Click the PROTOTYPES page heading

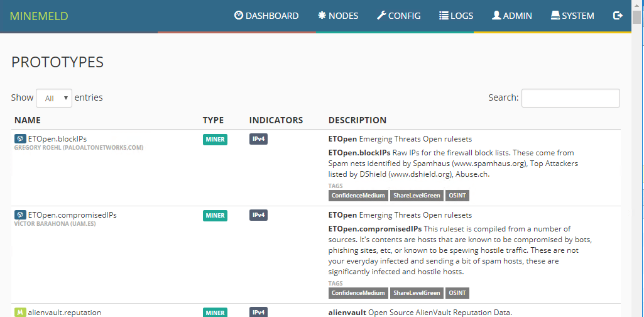58,62
